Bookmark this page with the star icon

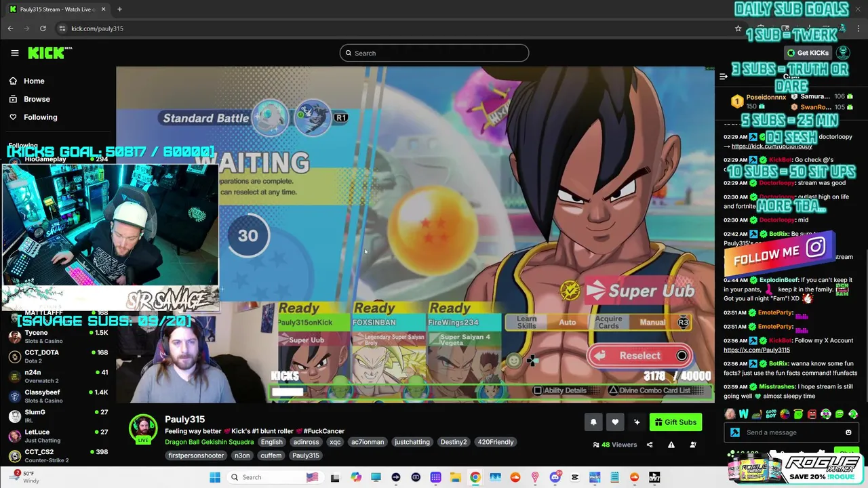click(x=738, y=28)
